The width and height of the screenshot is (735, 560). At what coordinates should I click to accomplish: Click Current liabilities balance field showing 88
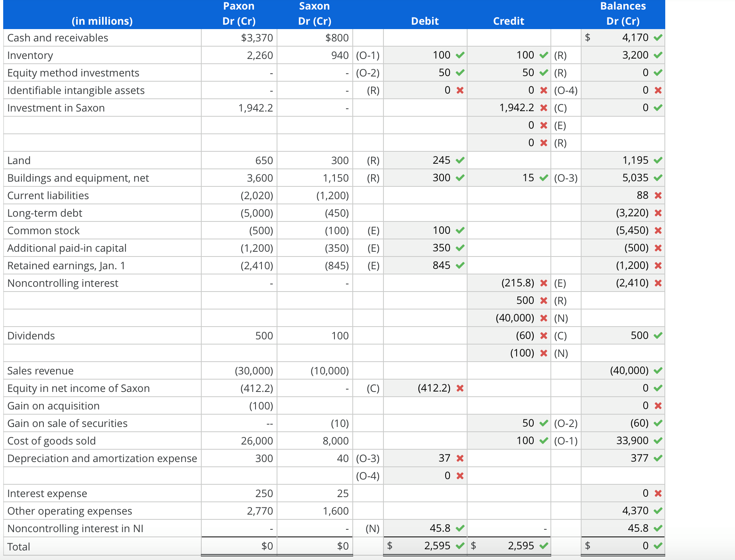coord(623,195)
